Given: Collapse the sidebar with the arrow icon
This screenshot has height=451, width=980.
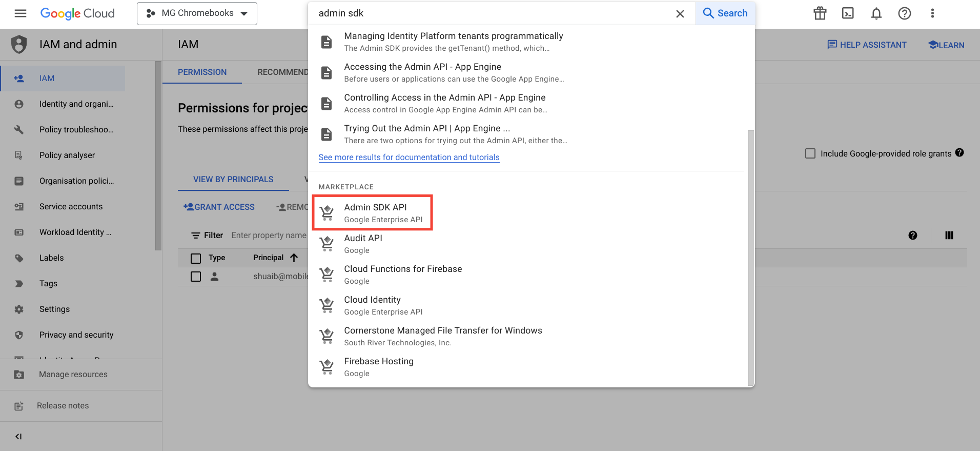Looking at the screenshot, I should click(x=18, y=437).
